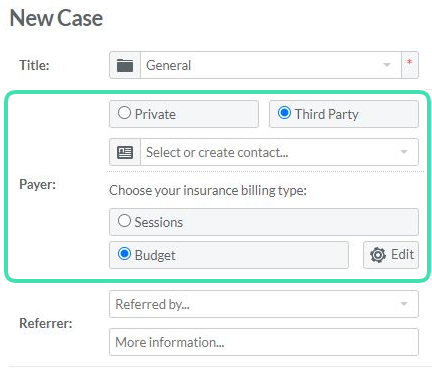Choose the Budget billing type radio

click(124, 254)
